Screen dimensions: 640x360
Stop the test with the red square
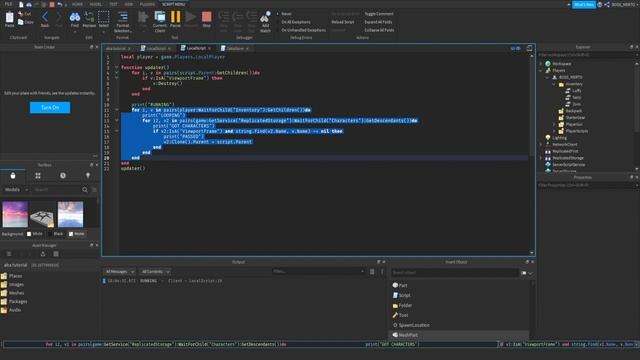click(207, 17)
